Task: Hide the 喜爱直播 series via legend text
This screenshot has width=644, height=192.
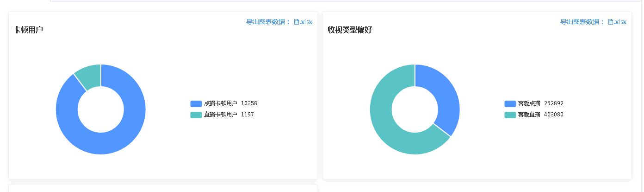Action: click(529, 115)
